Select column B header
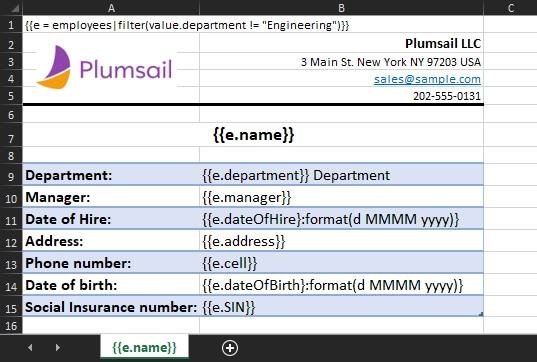 tap(341, 8)
